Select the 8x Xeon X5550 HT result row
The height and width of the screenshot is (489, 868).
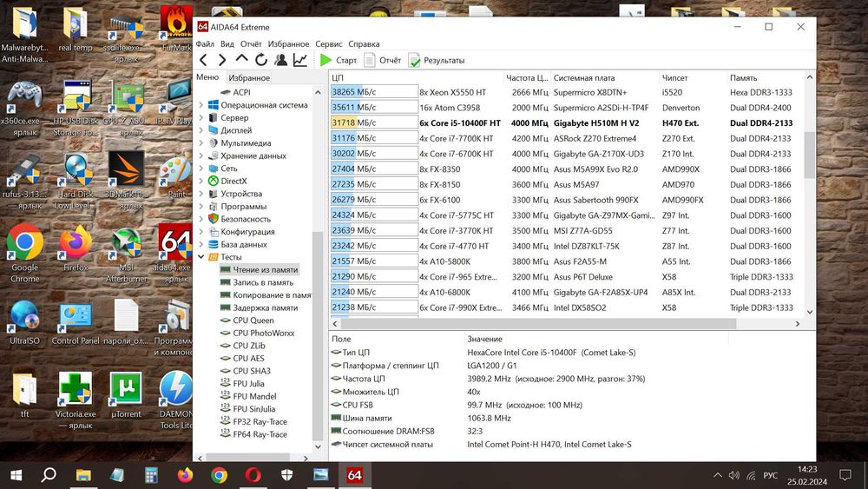(566, 92)
